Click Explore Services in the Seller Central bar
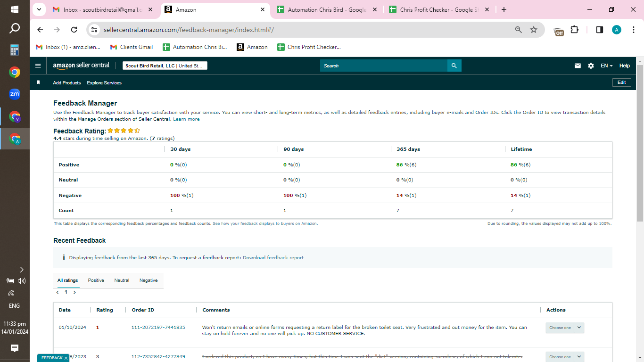 pyautogui.click(x=104, y=83)
